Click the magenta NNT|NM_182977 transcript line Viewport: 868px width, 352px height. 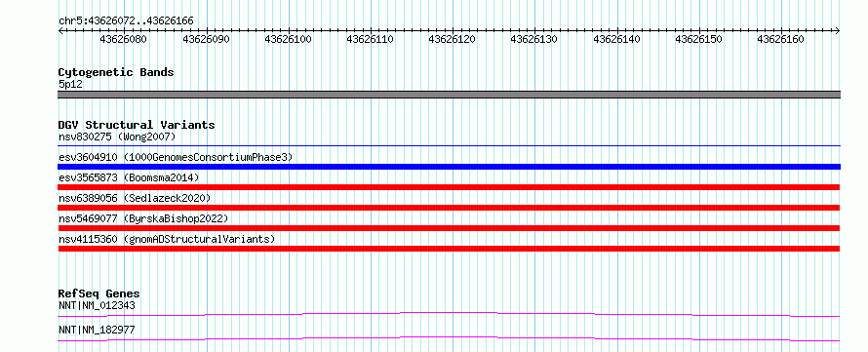pyautogui.click(x=449, y=338)
